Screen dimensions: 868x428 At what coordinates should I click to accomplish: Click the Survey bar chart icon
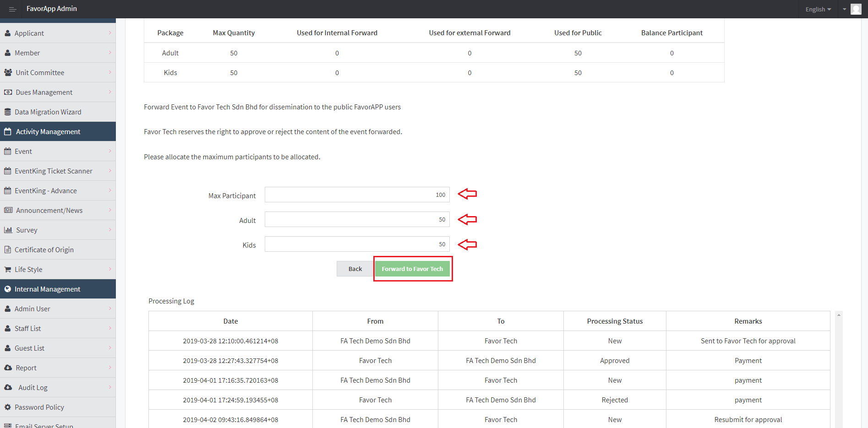click(x=8, y=230)
